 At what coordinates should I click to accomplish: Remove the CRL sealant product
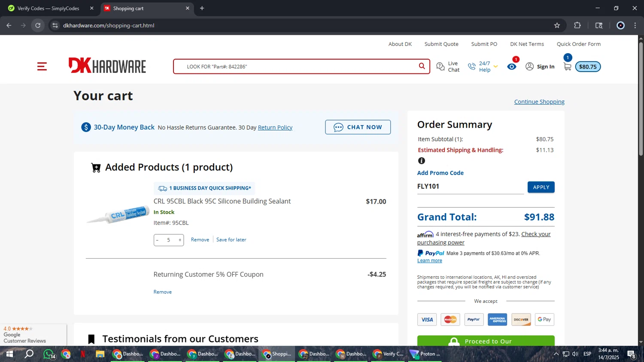coord(200,240)
